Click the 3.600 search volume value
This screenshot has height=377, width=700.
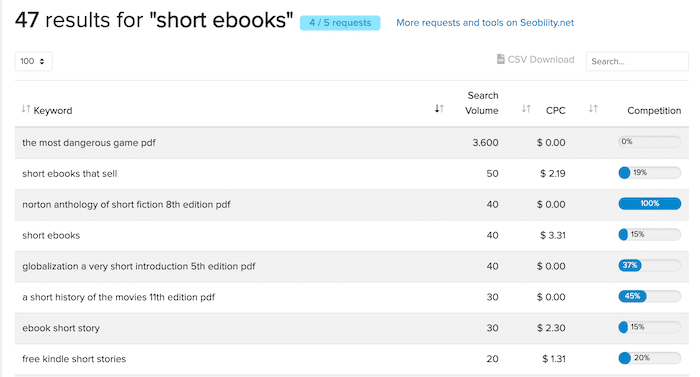[485, 142]
